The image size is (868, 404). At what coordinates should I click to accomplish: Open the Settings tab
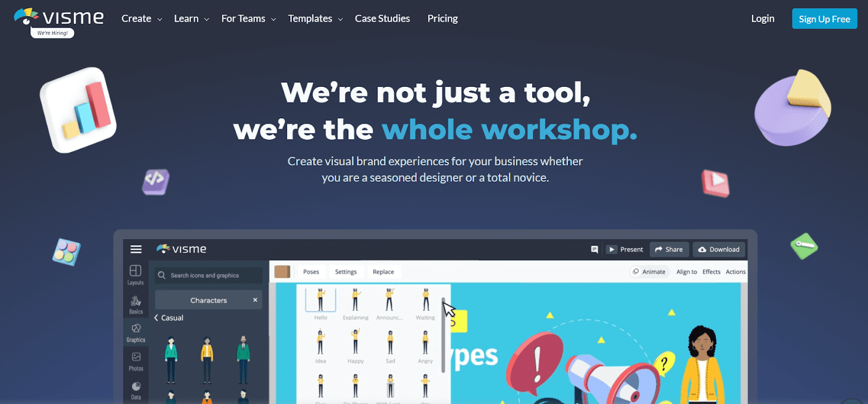pyautogui.click(x=346, y=272)
